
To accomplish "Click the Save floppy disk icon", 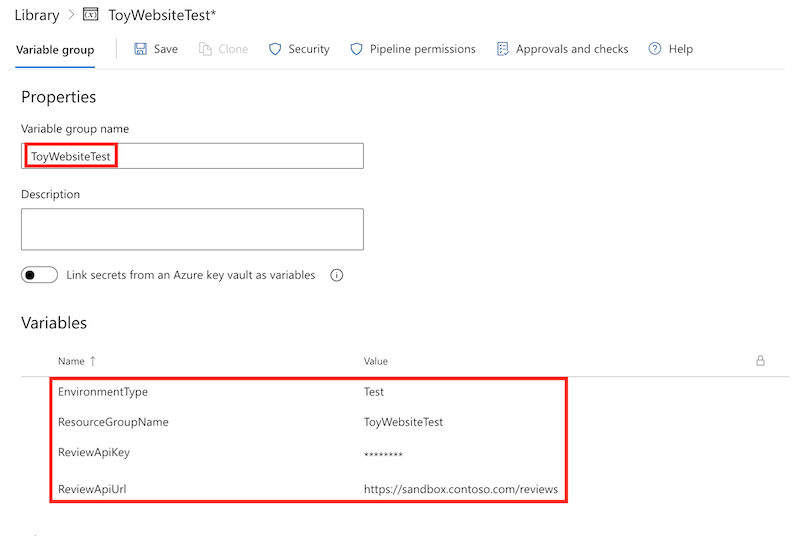I will pos(140,49).
